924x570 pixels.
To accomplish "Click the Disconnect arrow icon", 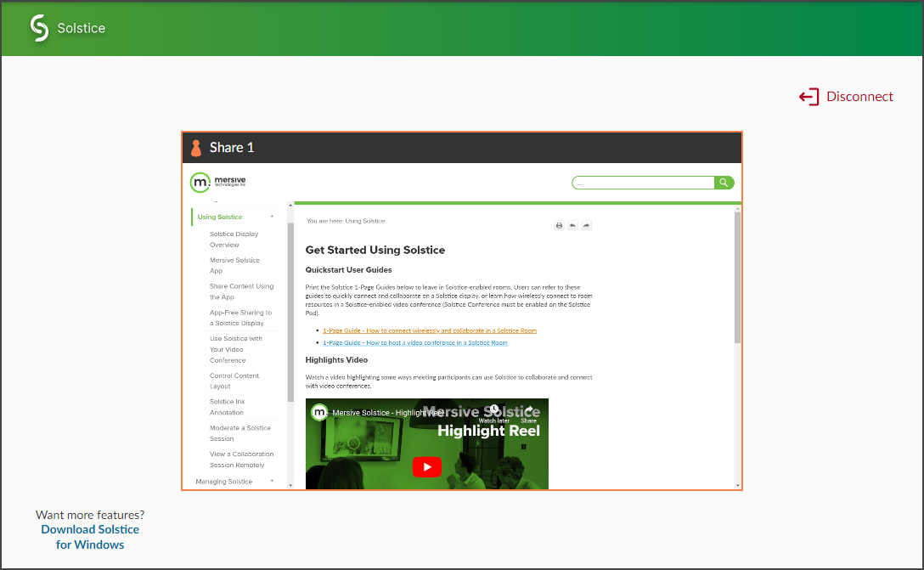I will (x=809, y=97).
